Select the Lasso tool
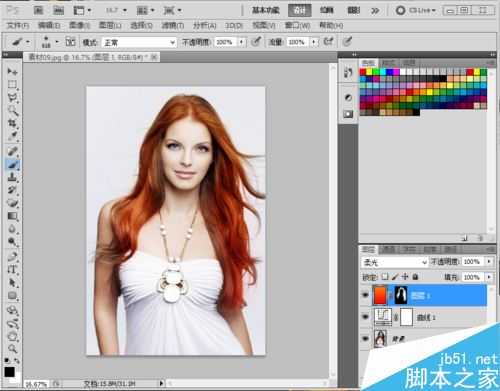This screenshot has width=500, height=391. (12, 97)
